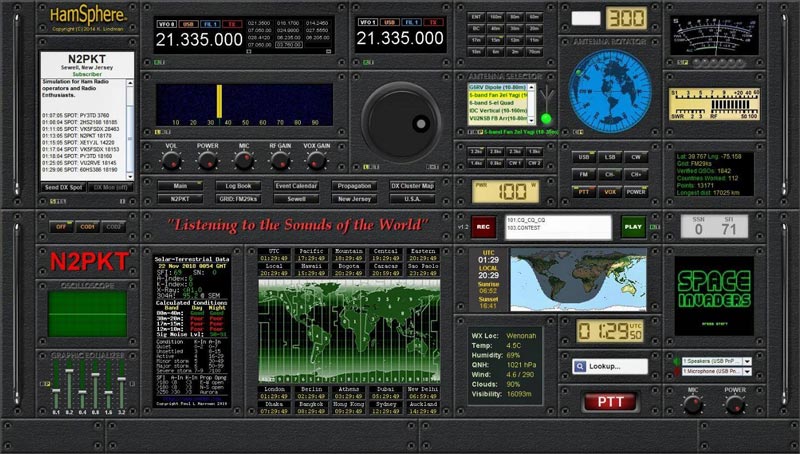Click antenna list scroll-up arrow
The image size is (800, 454).
click(x=531, y=87)
